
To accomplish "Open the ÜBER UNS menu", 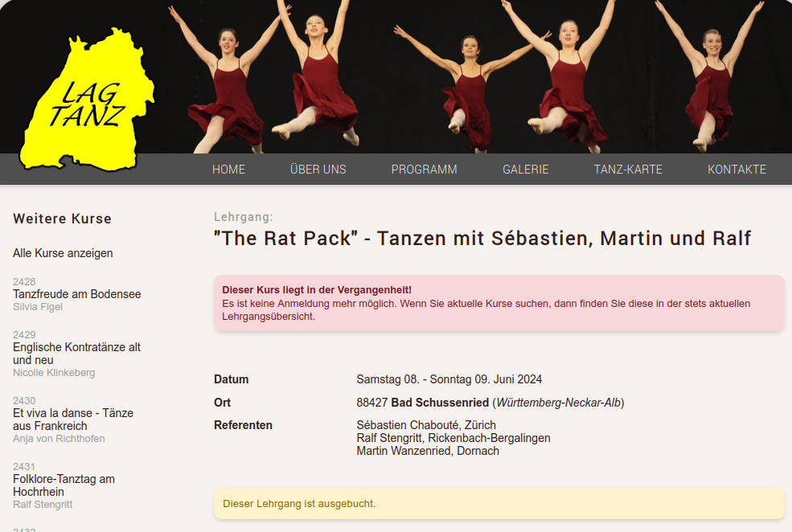I will click(x=318, y=170).
